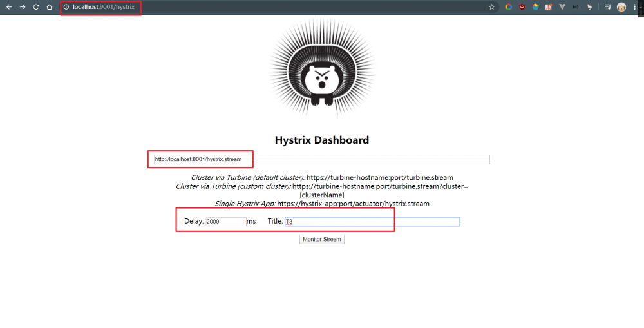
Task: Click the 'Title:' label
Action: (x=275, y=221)
